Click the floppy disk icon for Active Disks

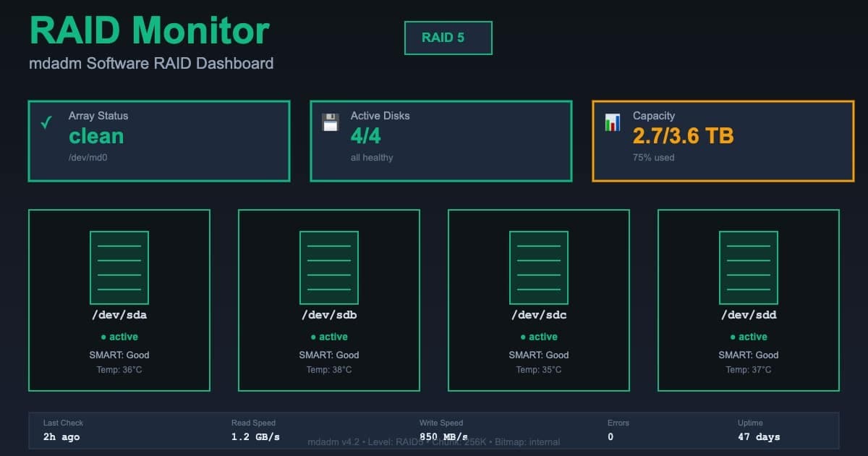[331, 120]
